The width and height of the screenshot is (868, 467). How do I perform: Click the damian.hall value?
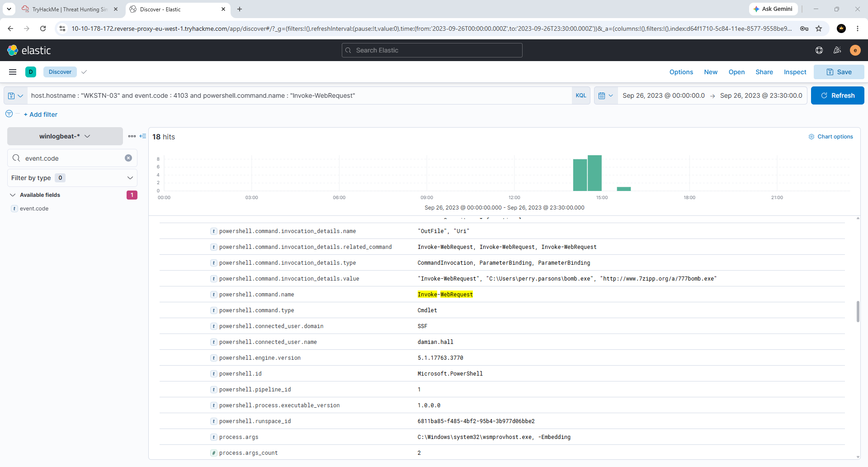[x=435, y=342]
